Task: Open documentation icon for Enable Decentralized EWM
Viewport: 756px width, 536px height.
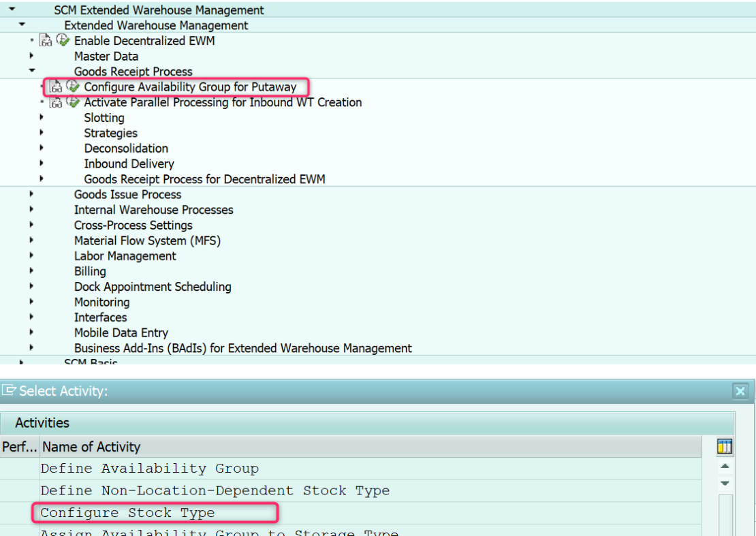Action: click(x=46, y=41)
